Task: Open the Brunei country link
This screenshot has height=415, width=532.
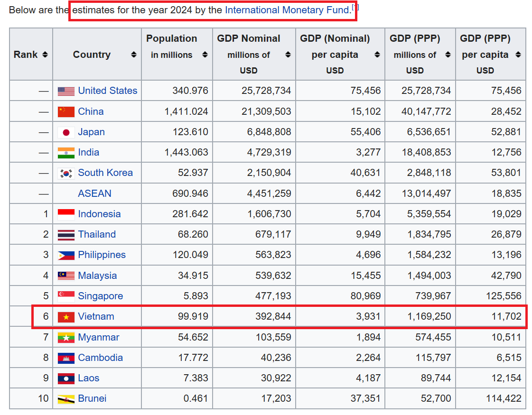Action: coord(92,398)
